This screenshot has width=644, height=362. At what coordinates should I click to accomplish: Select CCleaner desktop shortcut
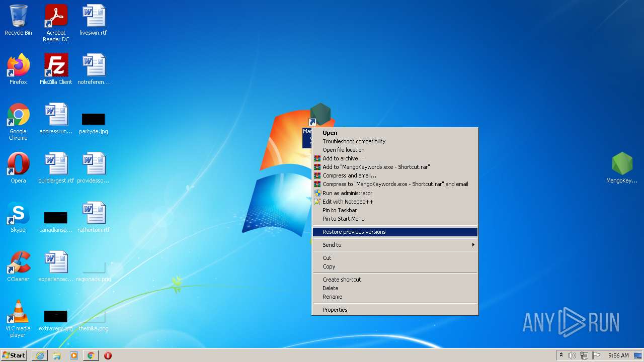point(18,266)
